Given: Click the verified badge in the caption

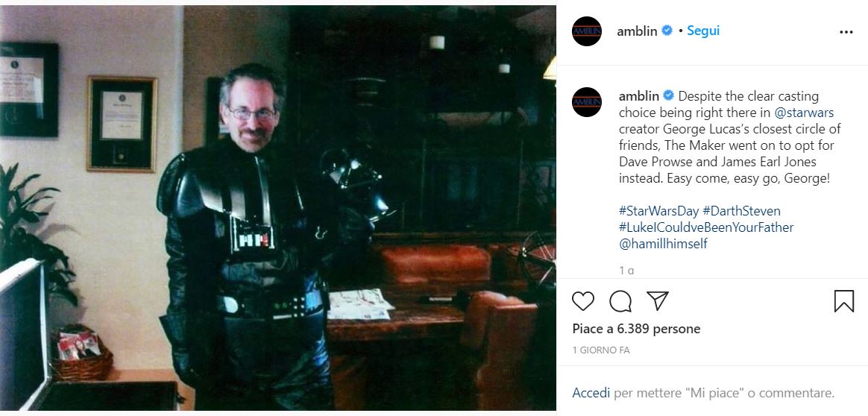Looking at the screenshot, I should [669, 96].
